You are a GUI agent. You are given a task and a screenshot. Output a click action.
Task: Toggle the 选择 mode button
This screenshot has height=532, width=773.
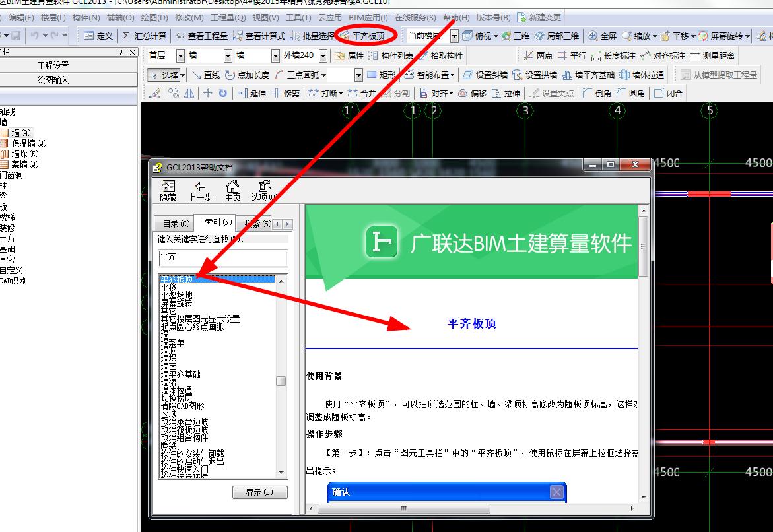point(165,75)
